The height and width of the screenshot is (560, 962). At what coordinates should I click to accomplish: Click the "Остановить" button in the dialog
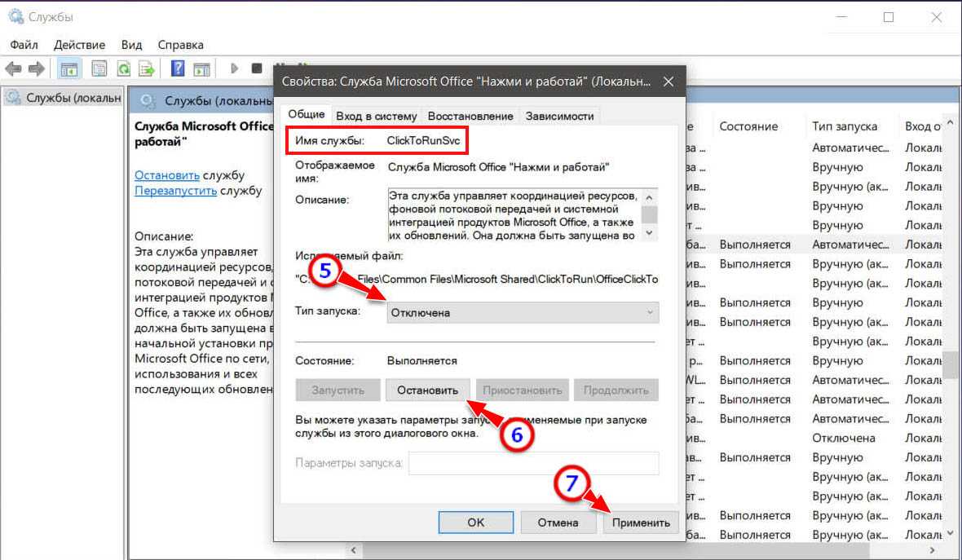pos(427,390)
